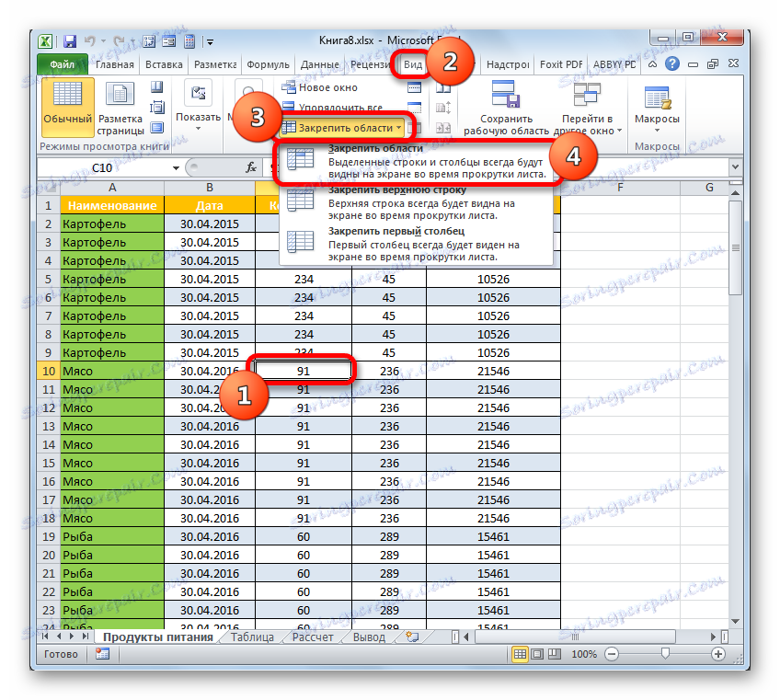This screenshot has height=700, width=780.
Task: Click the value 10526 in row 5
Action: pos(493,279)
